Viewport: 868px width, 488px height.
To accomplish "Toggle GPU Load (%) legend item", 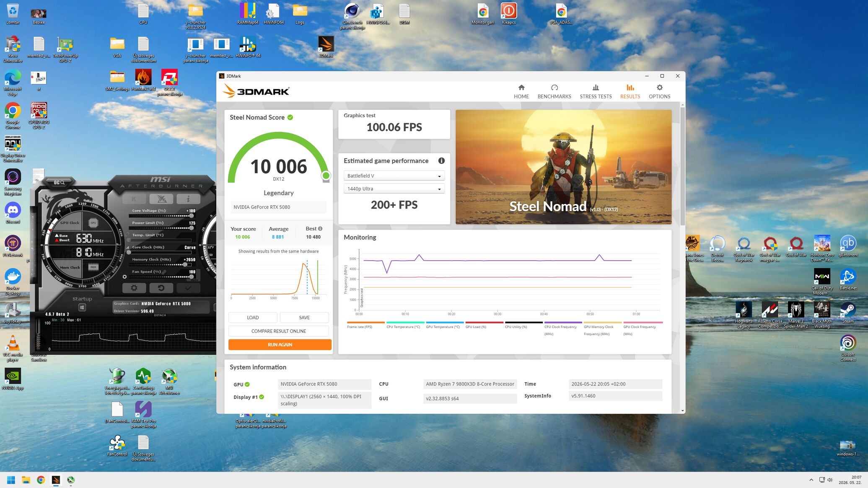I will click(x=484, y=325).
